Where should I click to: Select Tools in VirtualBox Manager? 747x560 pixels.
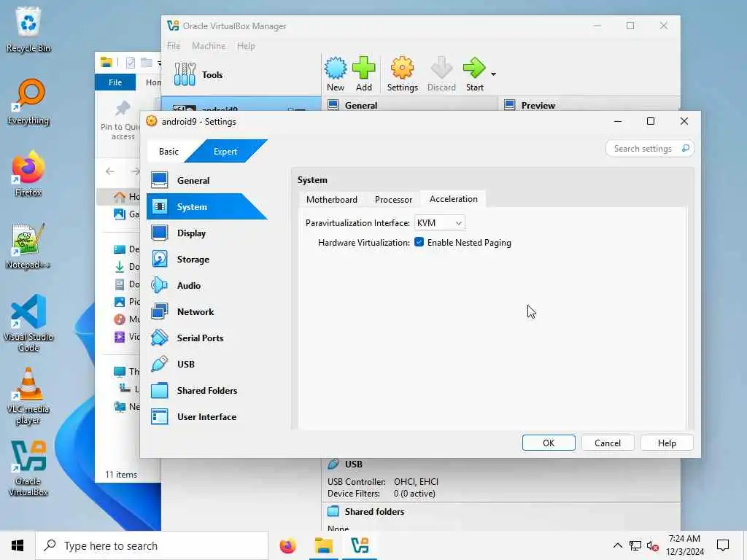(241, 75)
